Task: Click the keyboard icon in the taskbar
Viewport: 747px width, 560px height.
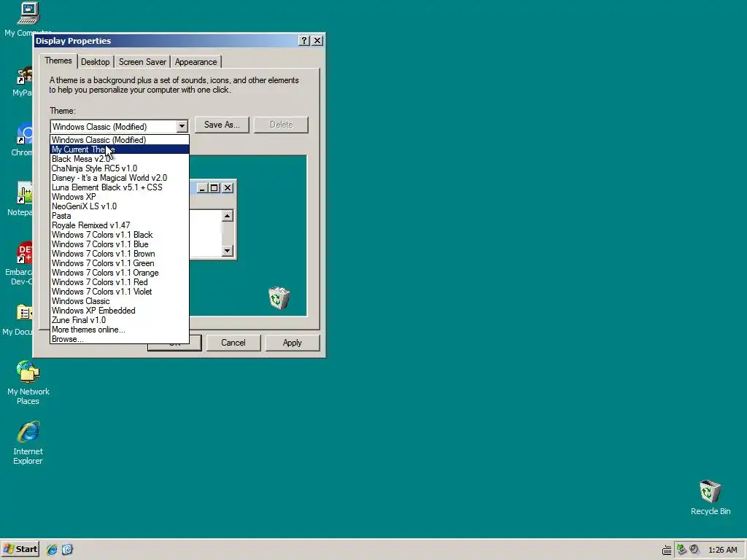Action: coord(667,550)
